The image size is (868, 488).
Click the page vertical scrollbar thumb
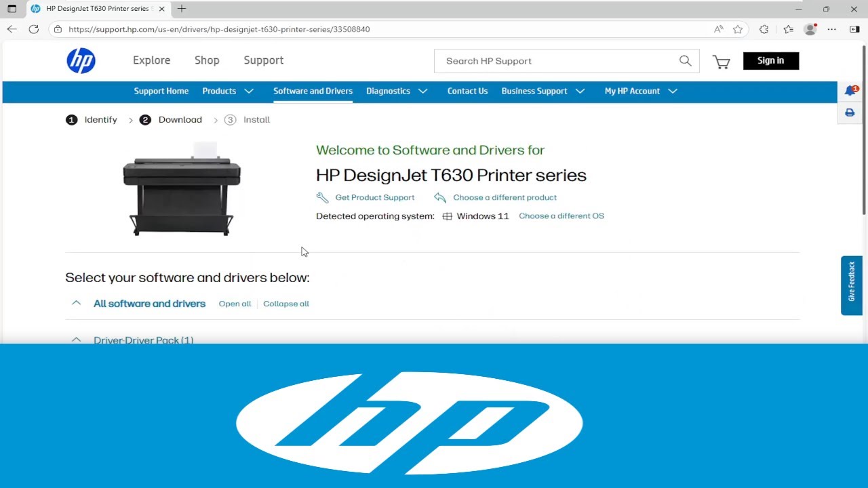click(865, 131)
